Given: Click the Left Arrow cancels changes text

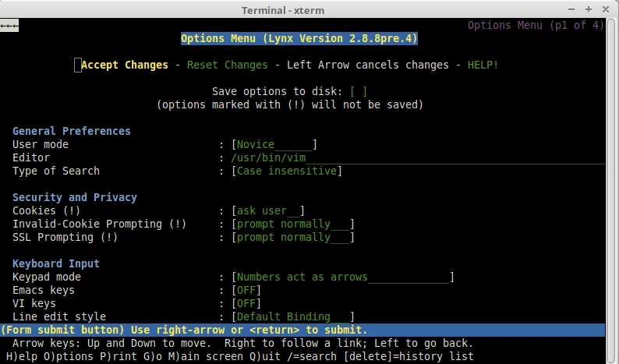Looking at the screenshot, I should click(x=367, y=65).
